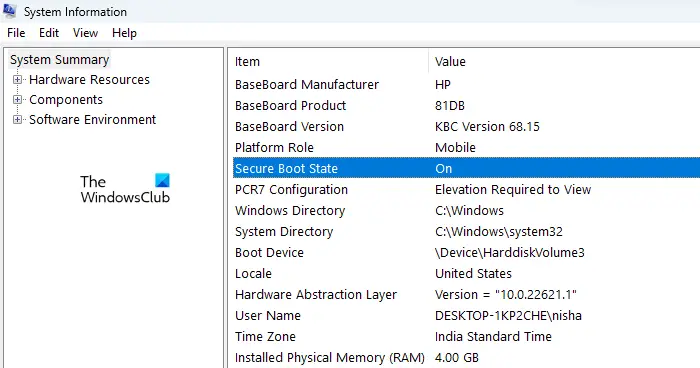Select the BaseBoard Product row

coord(467,106)
